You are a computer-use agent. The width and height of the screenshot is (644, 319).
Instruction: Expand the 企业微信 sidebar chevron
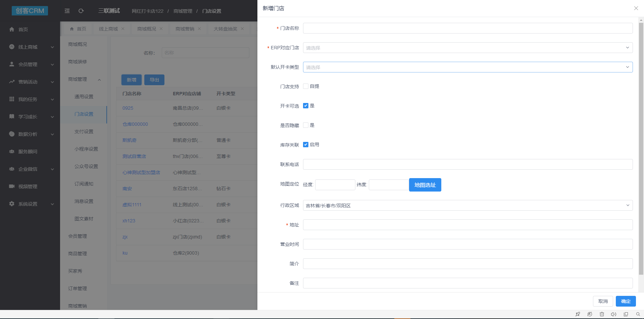point(52,169)
